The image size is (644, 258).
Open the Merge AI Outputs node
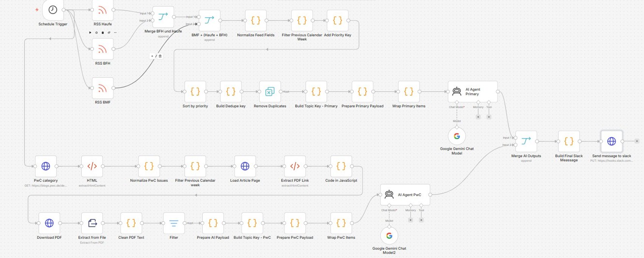tap(526, 141)
